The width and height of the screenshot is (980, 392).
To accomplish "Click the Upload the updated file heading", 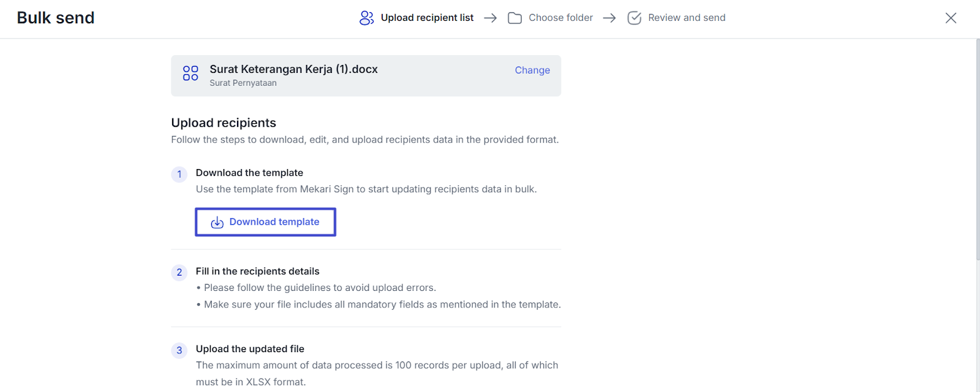I will tap(250, 349).
